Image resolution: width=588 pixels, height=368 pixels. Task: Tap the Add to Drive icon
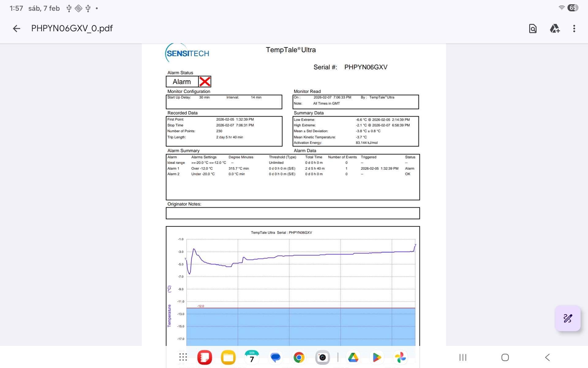(555, 29)
